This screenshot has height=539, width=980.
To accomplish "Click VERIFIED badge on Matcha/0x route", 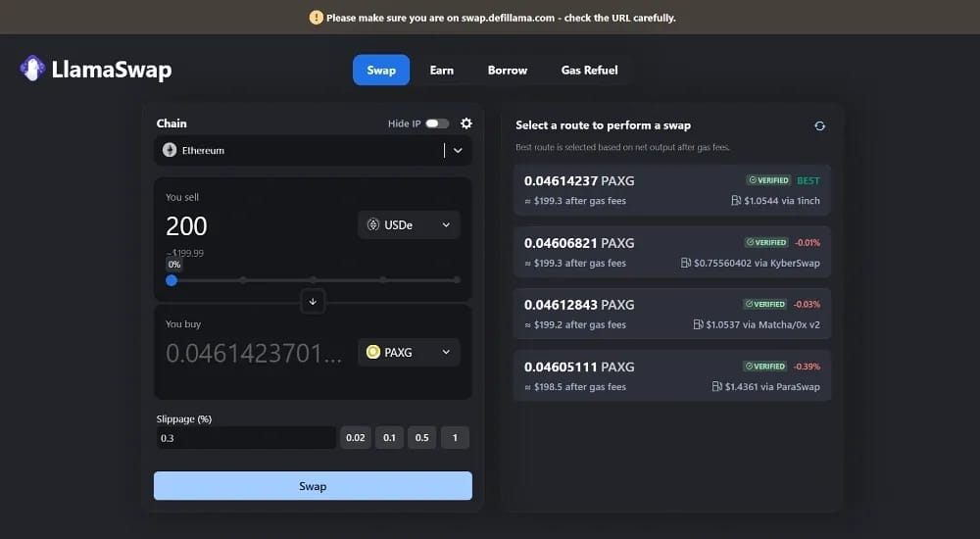I will click(764, 304).
